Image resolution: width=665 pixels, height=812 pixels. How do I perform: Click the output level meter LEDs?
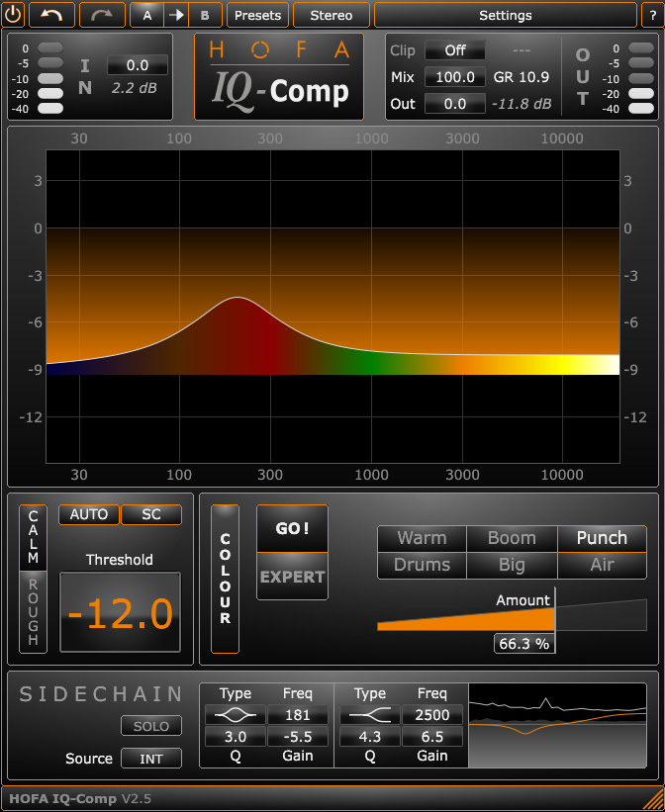641,78
